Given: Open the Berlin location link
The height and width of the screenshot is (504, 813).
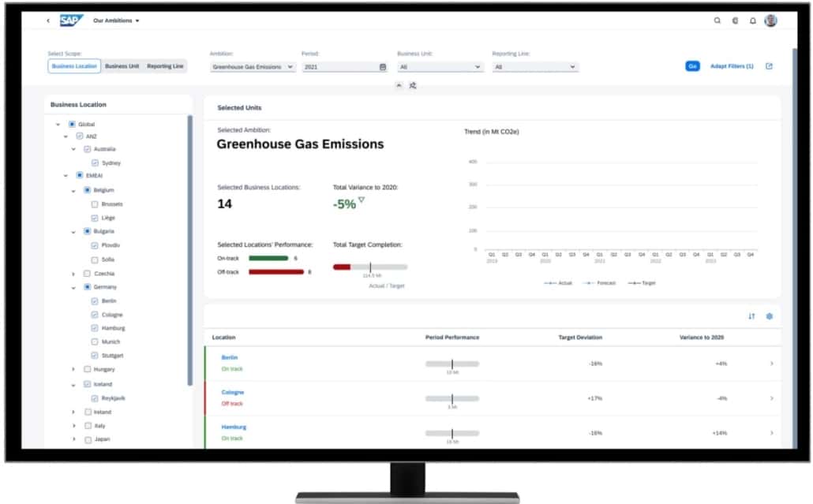Looking at the screenshot, I should pos(229,357).
